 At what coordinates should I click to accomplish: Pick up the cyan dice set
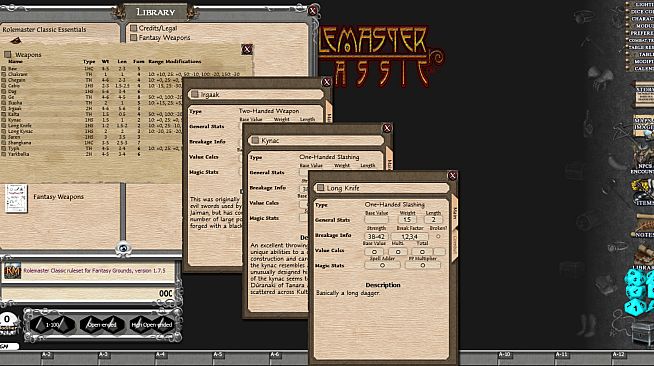click(638, 292)
